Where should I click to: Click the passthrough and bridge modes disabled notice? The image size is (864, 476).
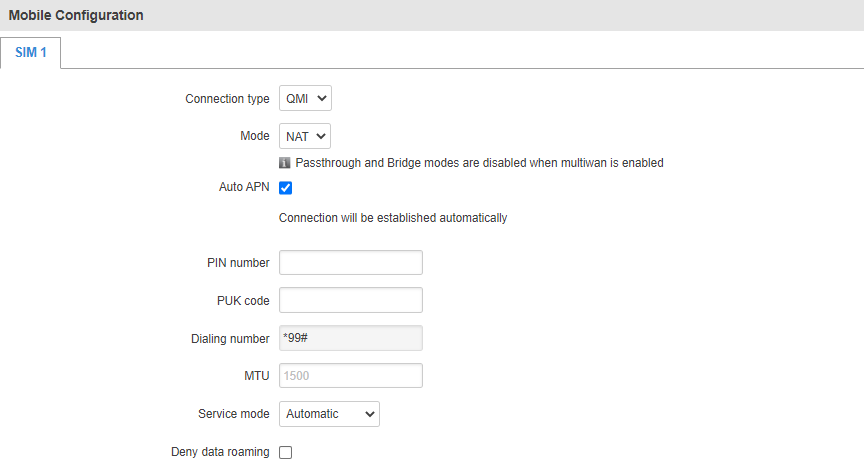click(x=479, y=162)
